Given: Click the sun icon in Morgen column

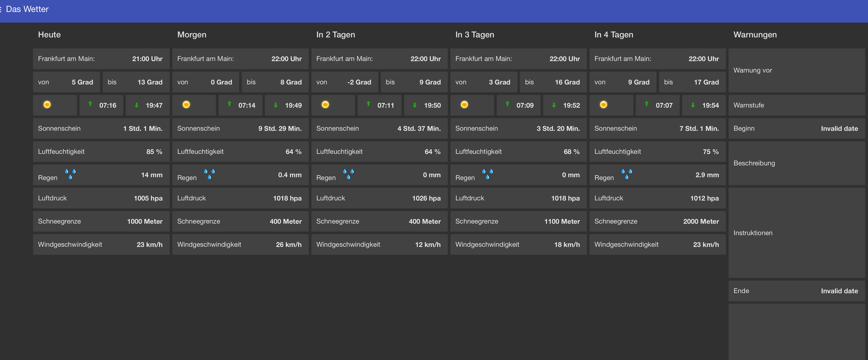Looking at the screenshot, I should click(186, 105).
